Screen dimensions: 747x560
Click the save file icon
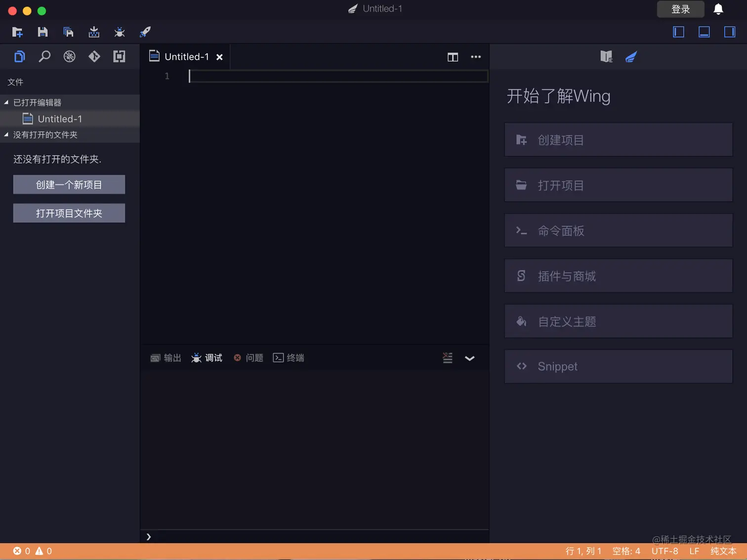click(43, 32)
